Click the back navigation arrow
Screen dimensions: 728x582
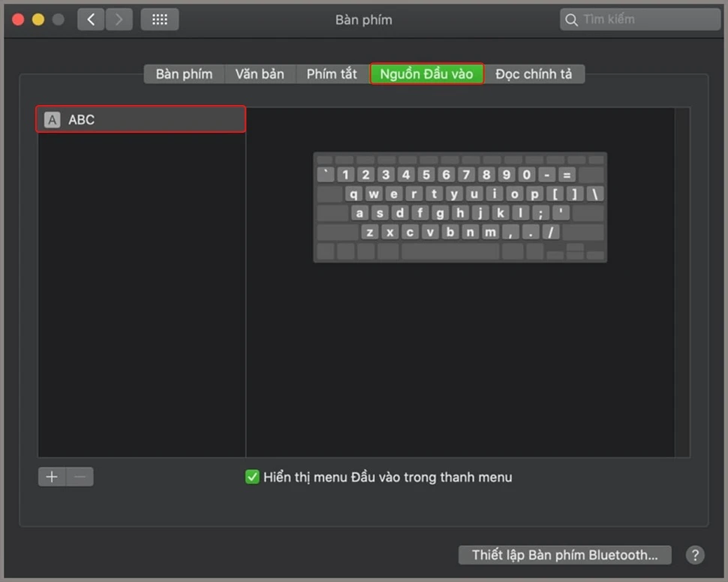pos(91,19)
